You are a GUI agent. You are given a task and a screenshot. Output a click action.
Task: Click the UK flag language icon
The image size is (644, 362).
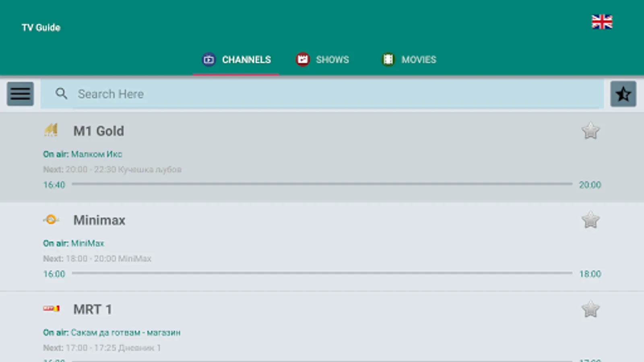tap(602, 22)
